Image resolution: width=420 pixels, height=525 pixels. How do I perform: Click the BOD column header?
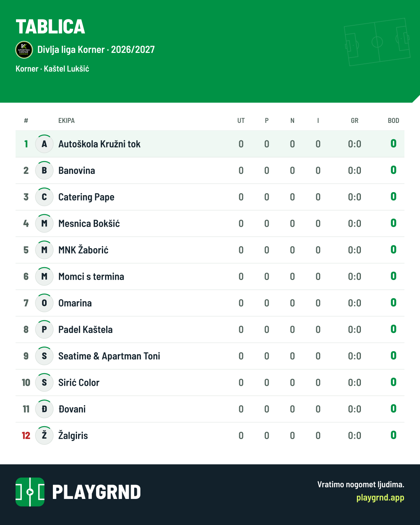[x=394, y=121]
